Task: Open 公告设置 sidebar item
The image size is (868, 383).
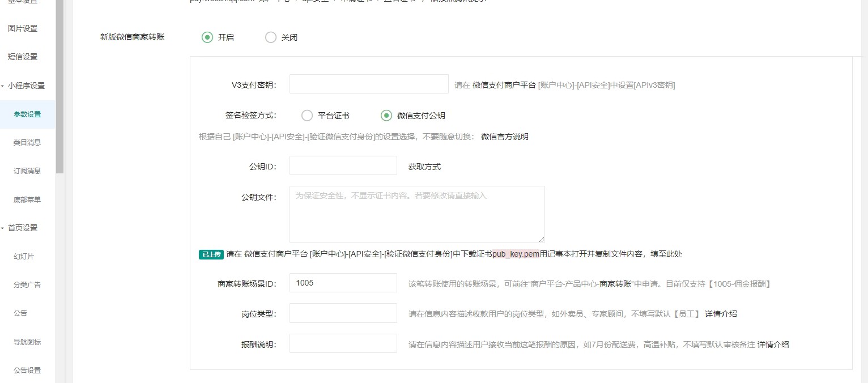Action: point(27,371)
